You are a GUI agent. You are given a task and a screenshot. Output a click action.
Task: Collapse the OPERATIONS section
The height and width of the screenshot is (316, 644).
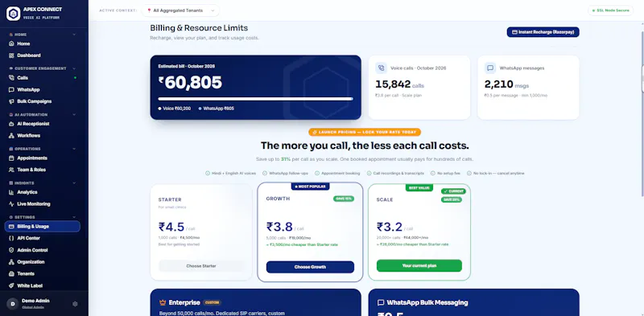(x=74, y=149)
